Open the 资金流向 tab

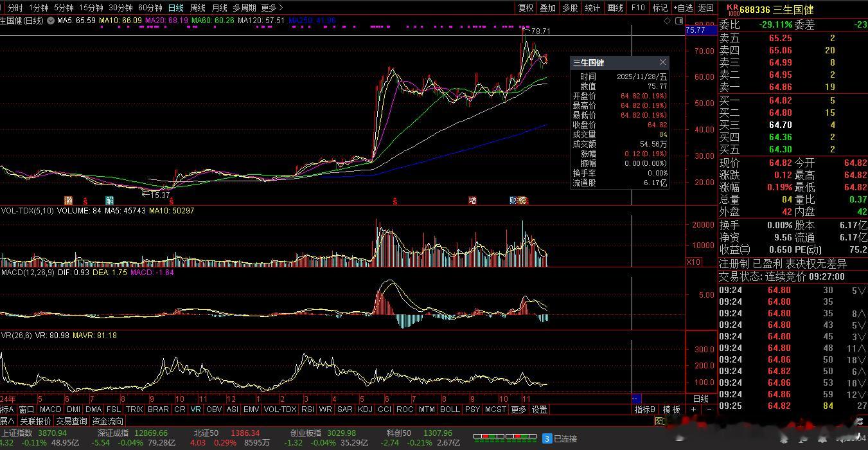108,421
